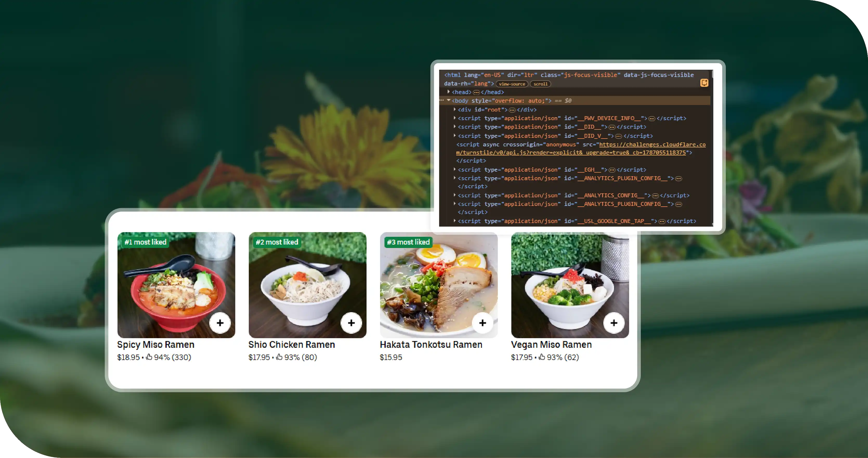
Task: Click the ellipsis badge inside the head tag
Action: [476, 92]
